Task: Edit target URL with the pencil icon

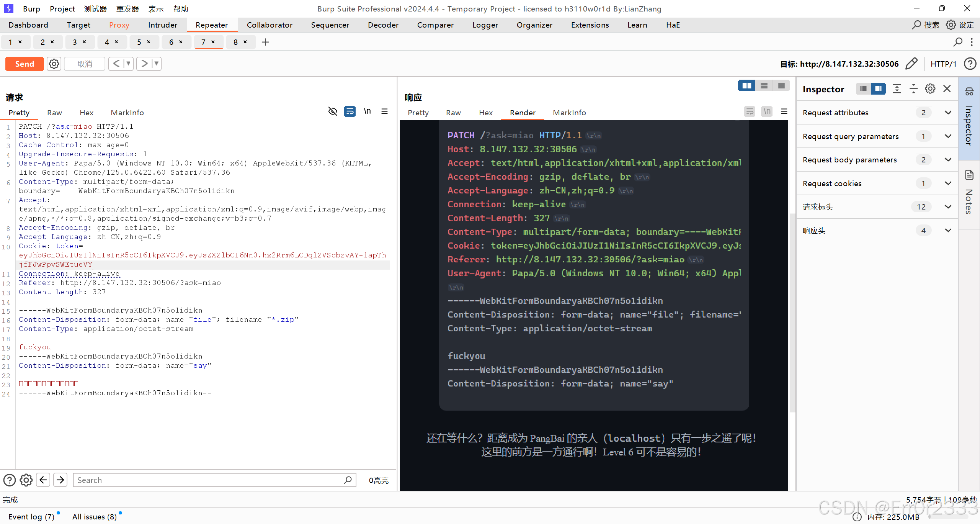Action: pyautogui.click(x=912, y=64)
